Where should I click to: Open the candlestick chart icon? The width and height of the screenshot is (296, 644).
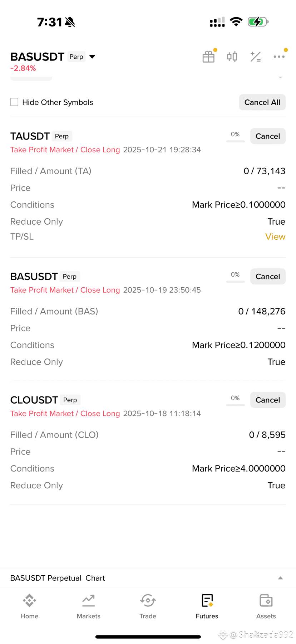pos(232,57)
